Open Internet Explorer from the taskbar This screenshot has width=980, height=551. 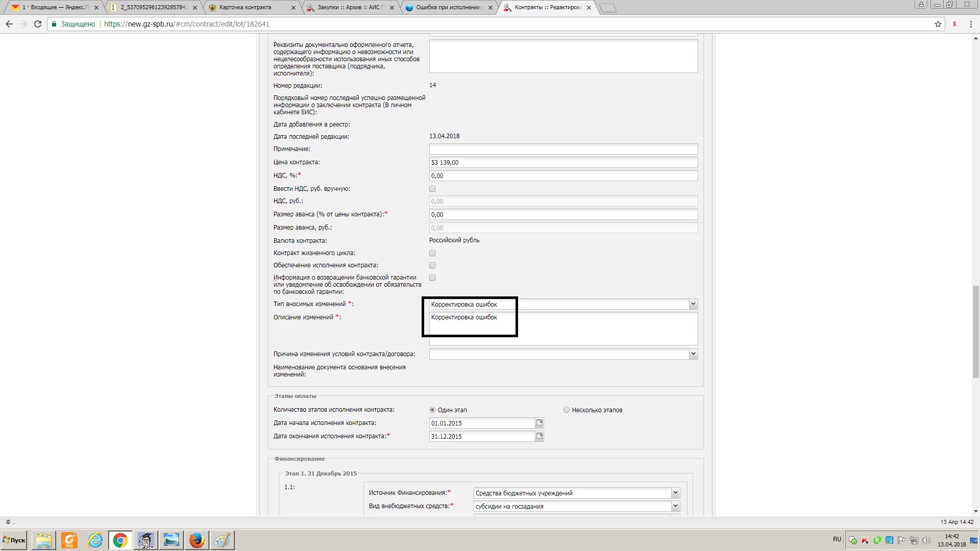coord(95,540)
